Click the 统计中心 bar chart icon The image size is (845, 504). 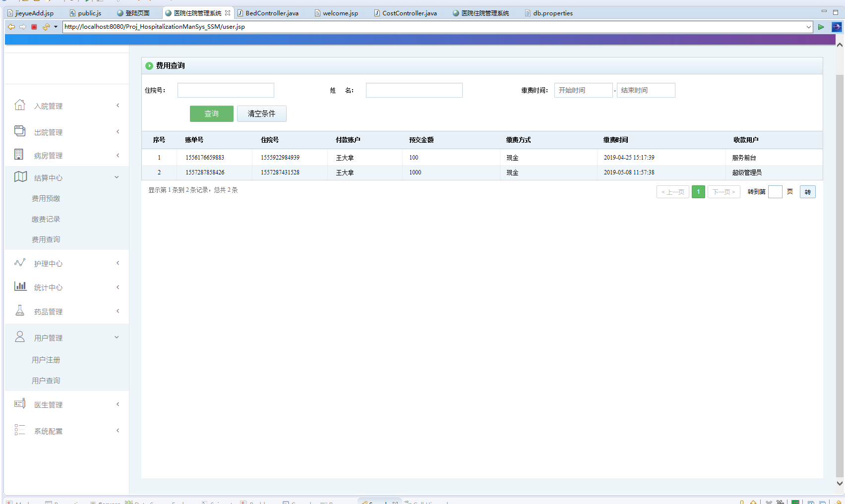(20, 286)
